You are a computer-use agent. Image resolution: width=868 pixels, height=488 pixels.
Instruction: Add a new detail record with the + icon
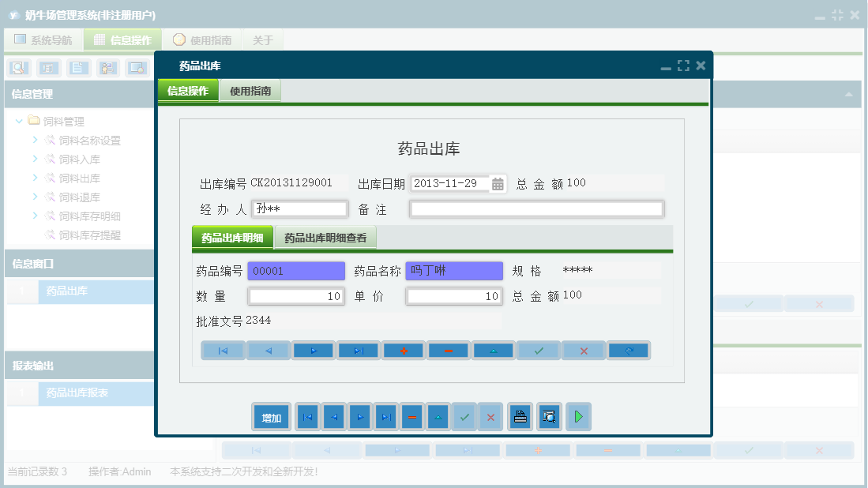click(x=404, y=350)
